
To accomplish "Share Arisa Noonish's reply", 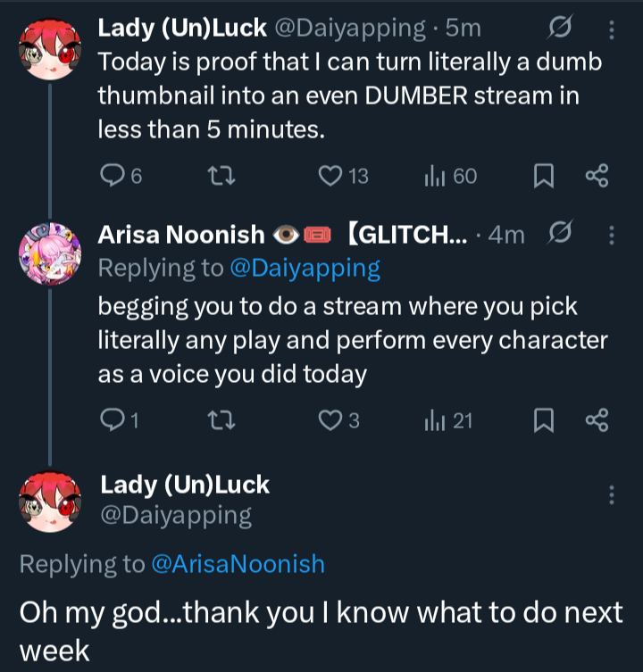I will coord(596,419).
